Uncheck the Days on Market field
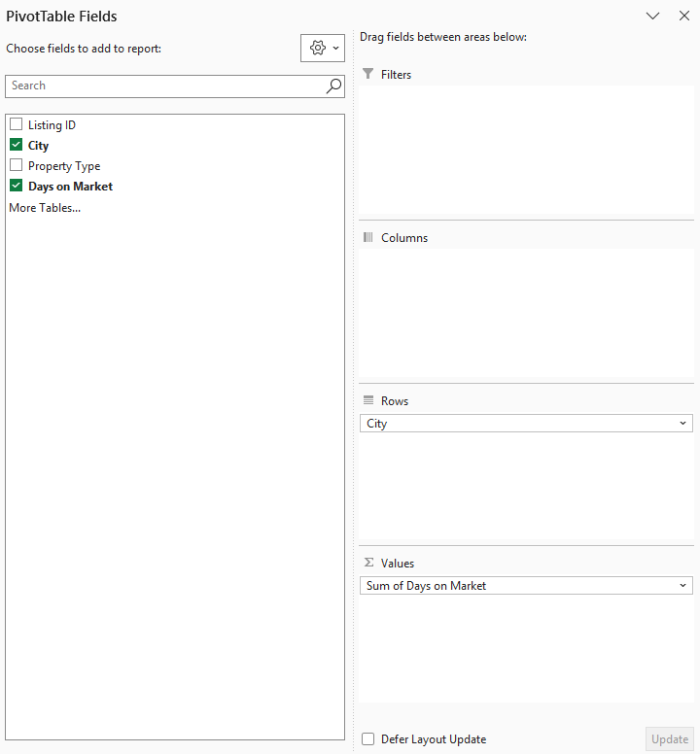The height and width of the screenshot is (754, 700). point(16,186)
